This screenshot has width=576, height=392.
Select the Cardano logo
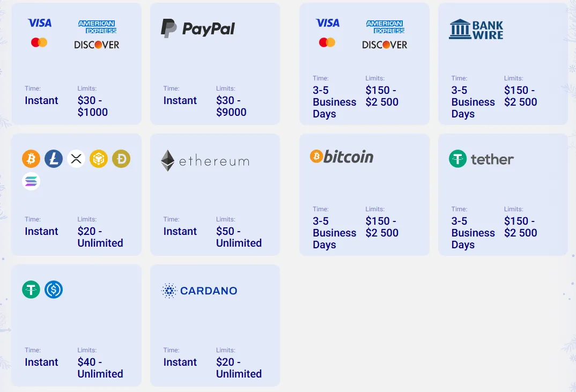click(x=199, y=291)
